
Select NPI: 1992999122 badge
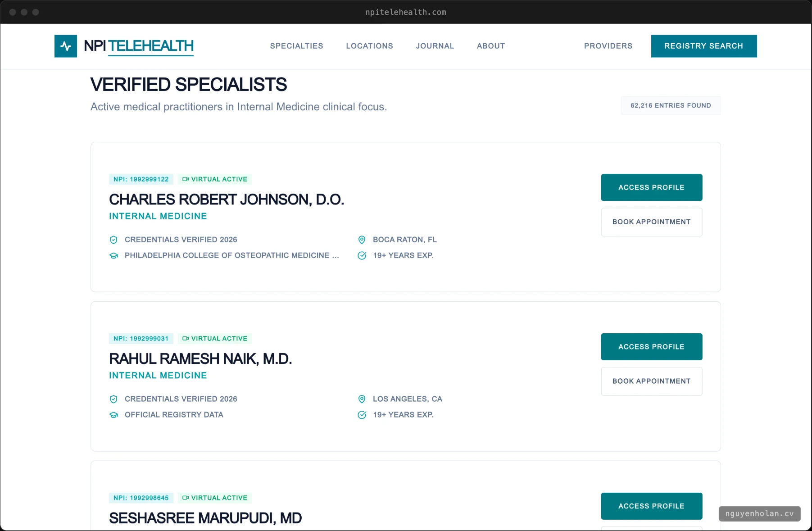[141, 179]
